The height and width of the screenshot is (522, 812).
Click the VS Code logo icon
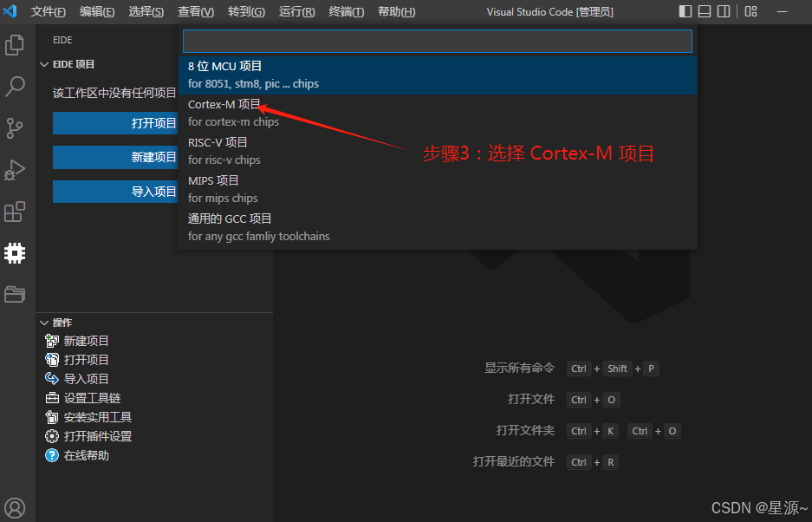coord(10,11)
